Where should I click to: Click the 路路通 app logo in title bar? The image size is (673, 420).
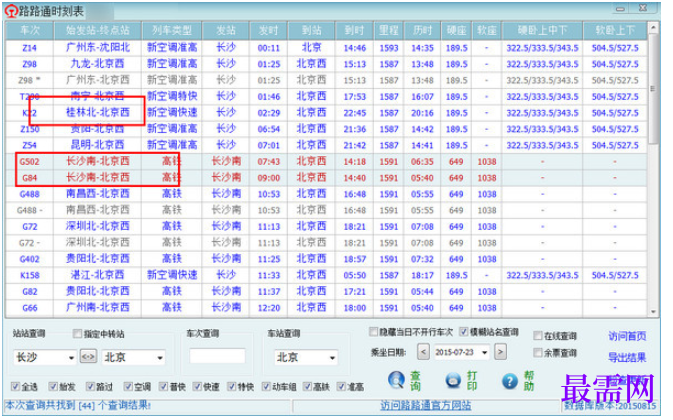pyautogui.click(x=11, y=11)
